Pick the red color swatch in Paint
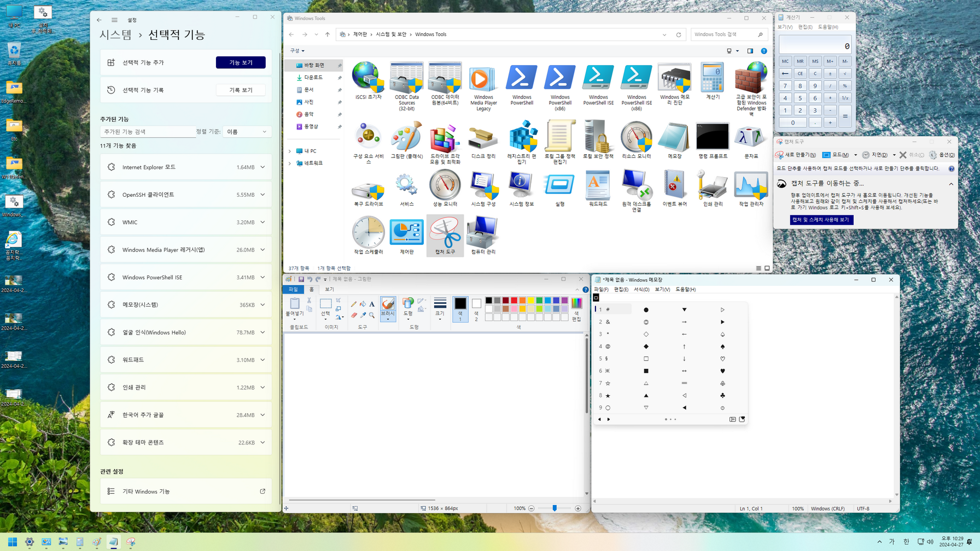Screen dimensions: 980x551 (514, 300)
